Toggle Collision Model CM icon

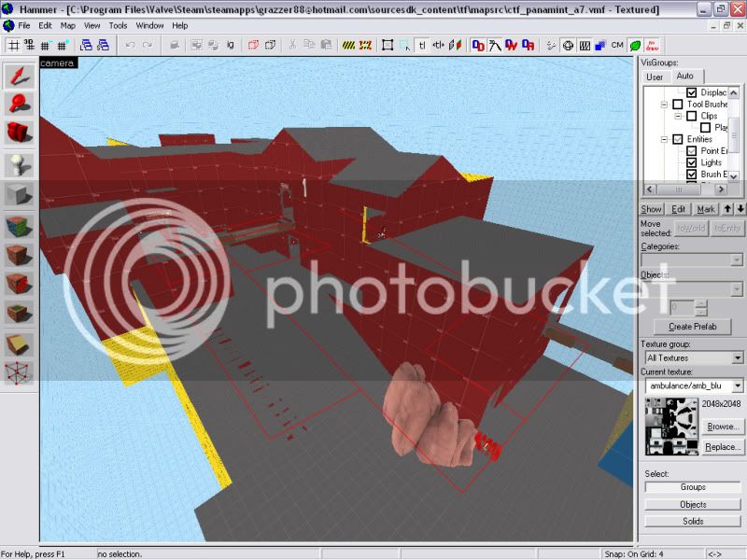click(x=617, y=45)
